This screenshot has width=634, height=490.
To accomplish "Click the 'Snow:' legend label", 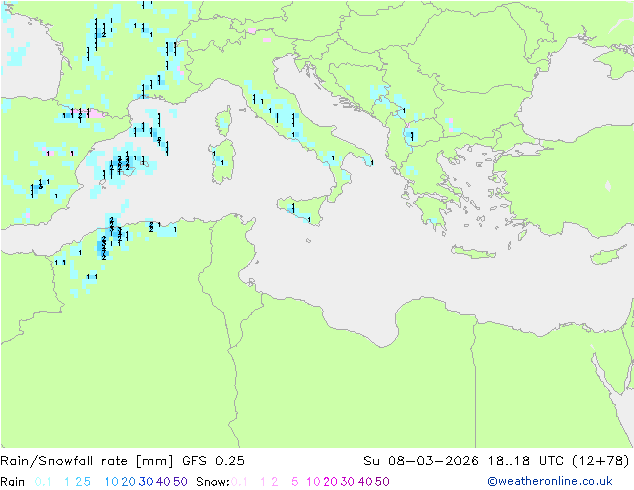I will 213,482.
